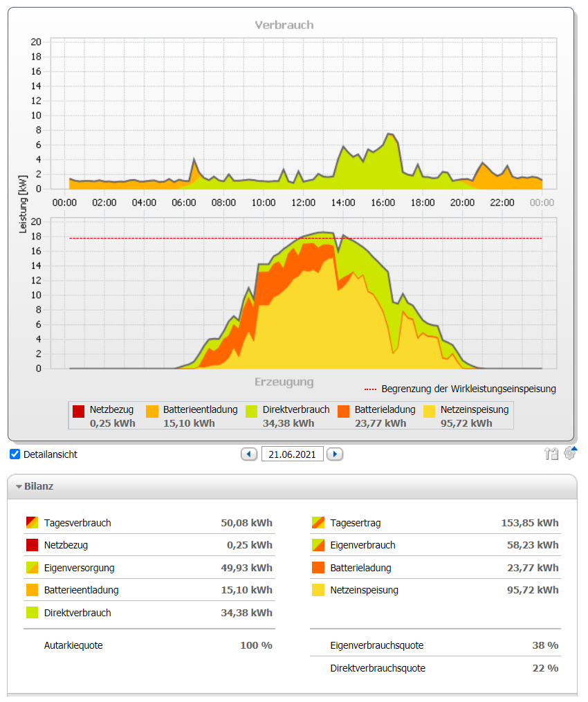
Task: Click the Autarkiequote row label
Action: point(73,645)
